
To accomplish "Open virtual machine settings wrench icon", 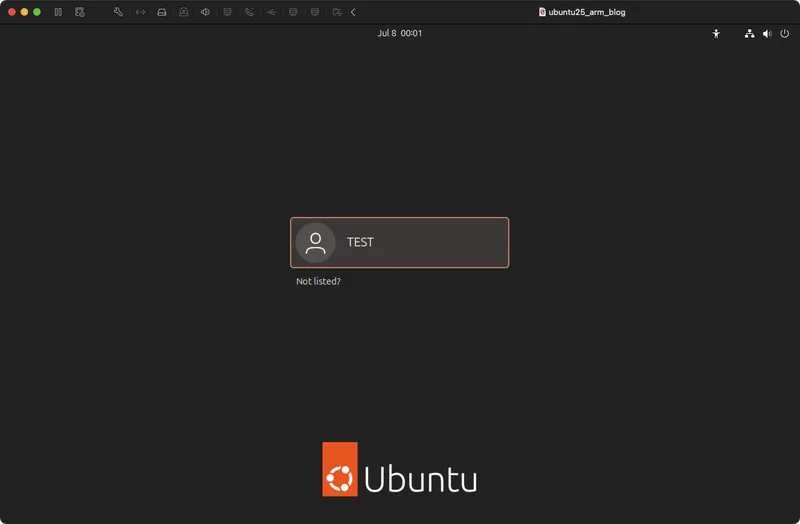I will point(118,12).
